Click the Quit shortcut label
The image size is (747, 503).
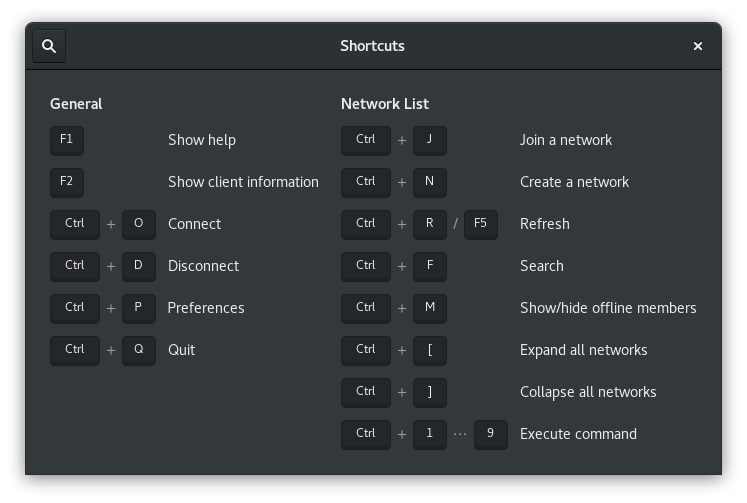coord(181,350)
